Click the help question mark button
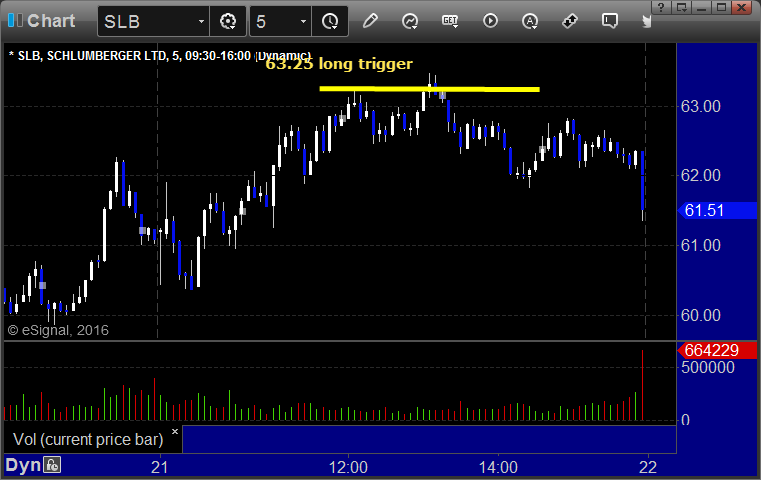 click(661, 7)
